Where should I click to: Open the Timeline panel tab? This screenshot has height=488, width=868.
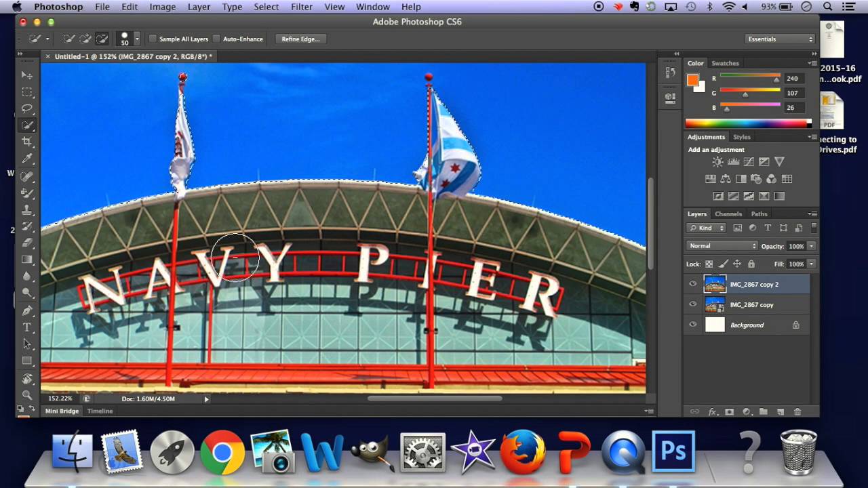point(100,411)
